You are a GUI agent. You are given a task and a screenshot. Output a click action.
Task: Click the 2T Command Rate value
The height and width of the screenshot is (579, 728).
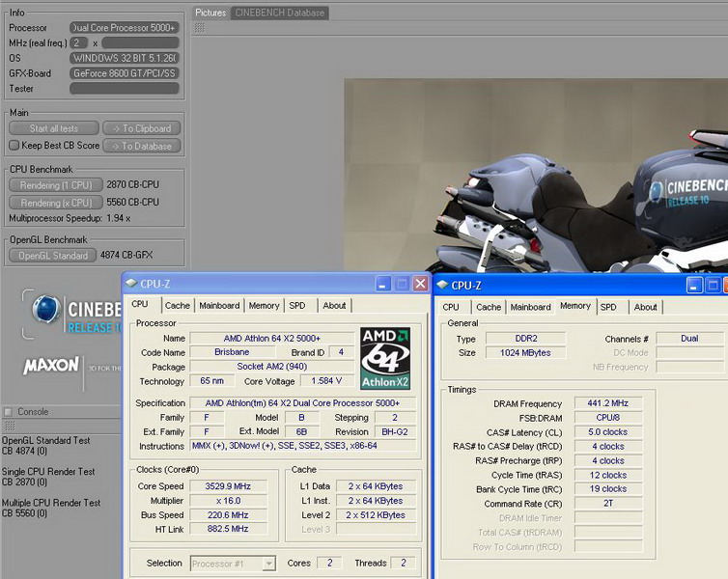pos(607,504)
